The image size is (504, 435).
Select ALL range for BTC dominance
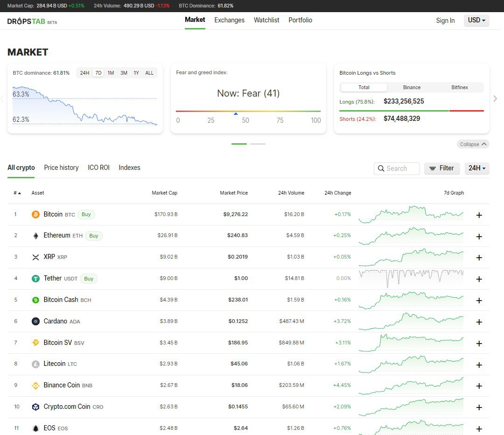coord(149,73)
